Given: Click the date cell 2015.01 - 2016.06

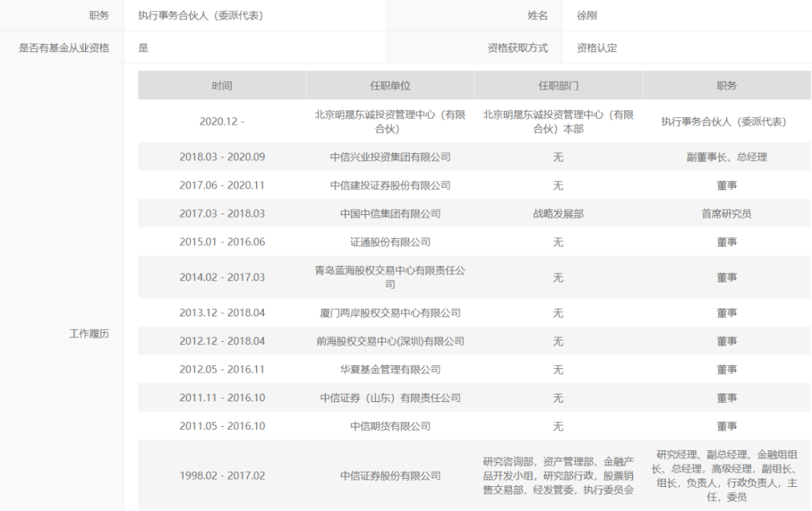Looking at the screenshot, I should coord(222,242).
